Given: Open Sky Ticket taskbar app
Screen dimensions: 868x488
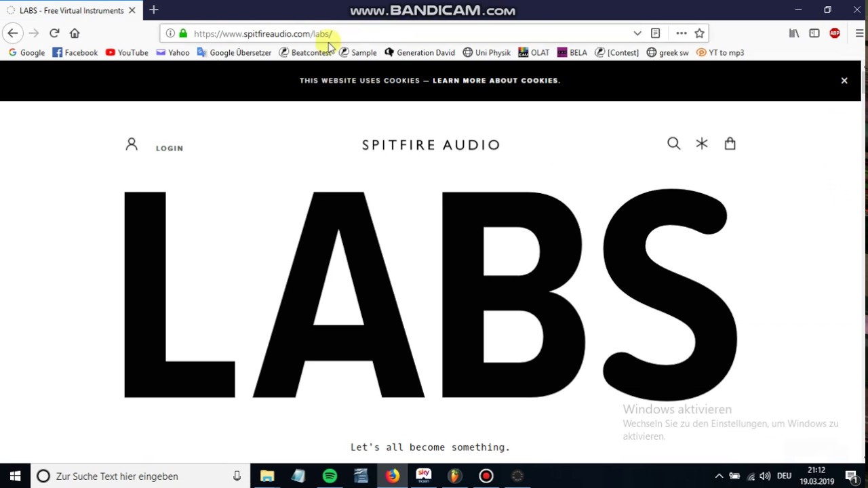Looking at the screenshot, I should [x=424, y=476].
